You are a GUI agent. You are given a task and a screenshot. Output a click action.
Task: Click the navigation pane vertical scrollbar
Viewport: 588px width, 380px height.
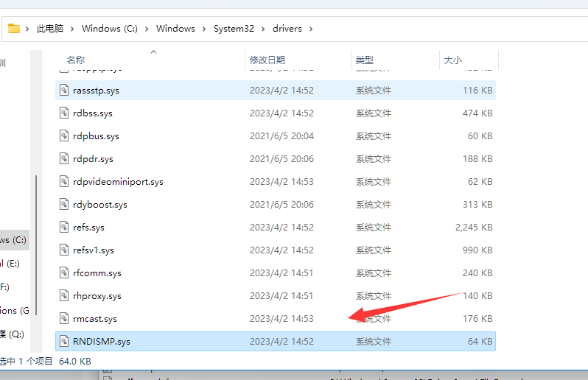click(x=36, y=245)
